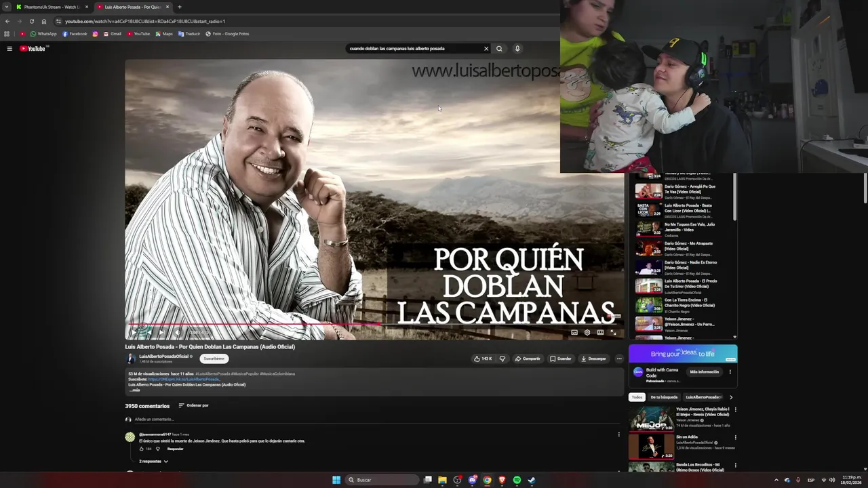Viewport: 868px width, 488px height.
Task: Start voice search with the microphone icon
Action: (517, 49)
